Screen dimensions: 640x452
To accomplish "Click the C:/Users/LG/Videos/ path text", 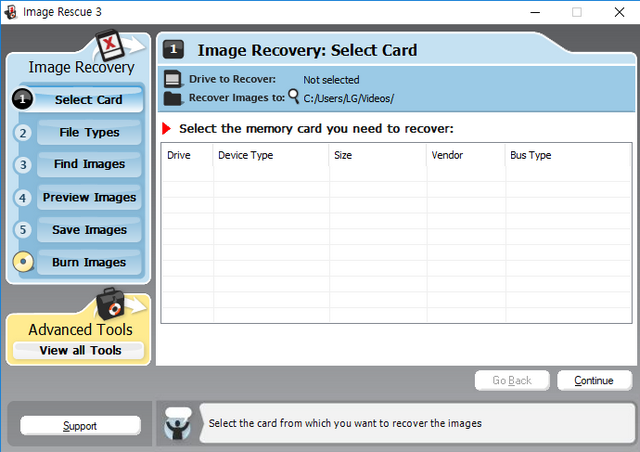I will (x=349, y=98).
